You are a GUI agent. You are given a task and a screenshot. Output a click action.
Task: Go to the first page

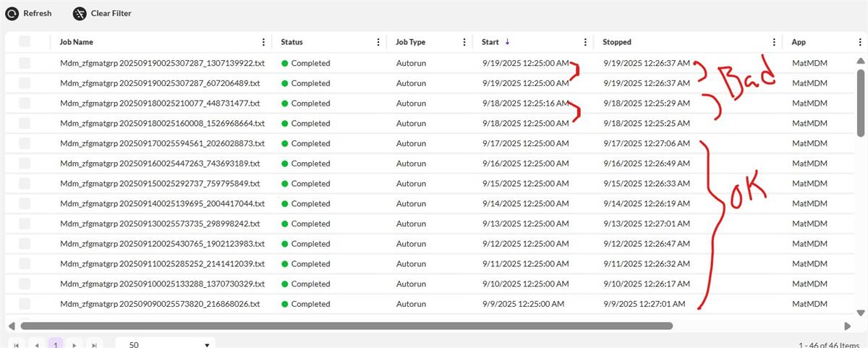16,345
